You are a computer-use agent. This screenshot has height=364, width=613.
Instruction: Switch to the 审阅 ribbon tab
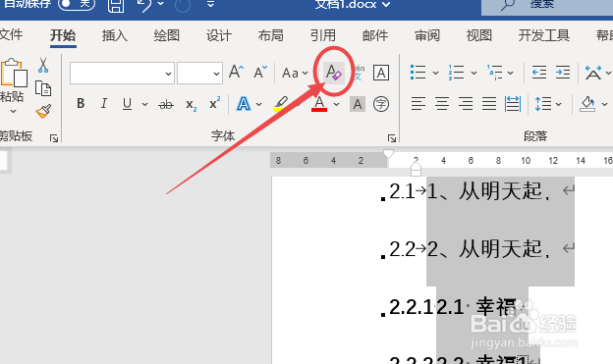pos(427,35)
